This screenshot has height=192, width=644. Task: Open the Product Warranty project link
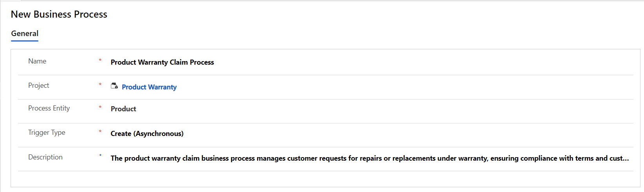[x=149, y=87]
